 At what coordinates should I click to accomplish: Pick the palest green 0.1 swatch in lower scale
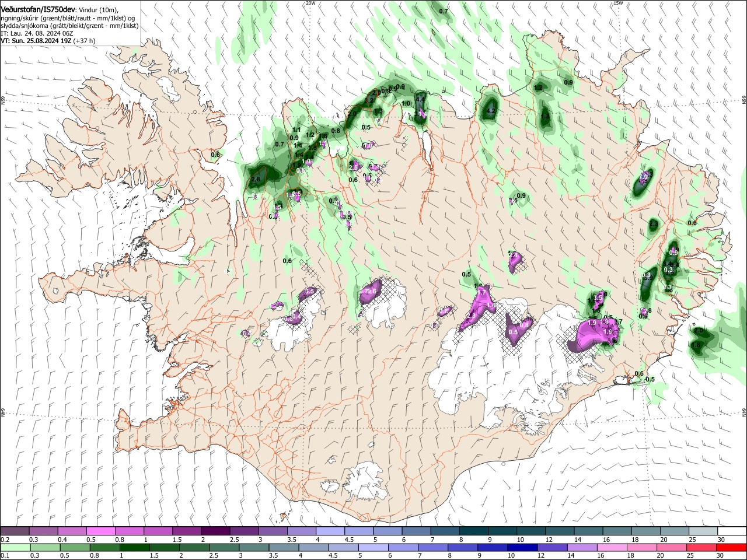(15, 547)
